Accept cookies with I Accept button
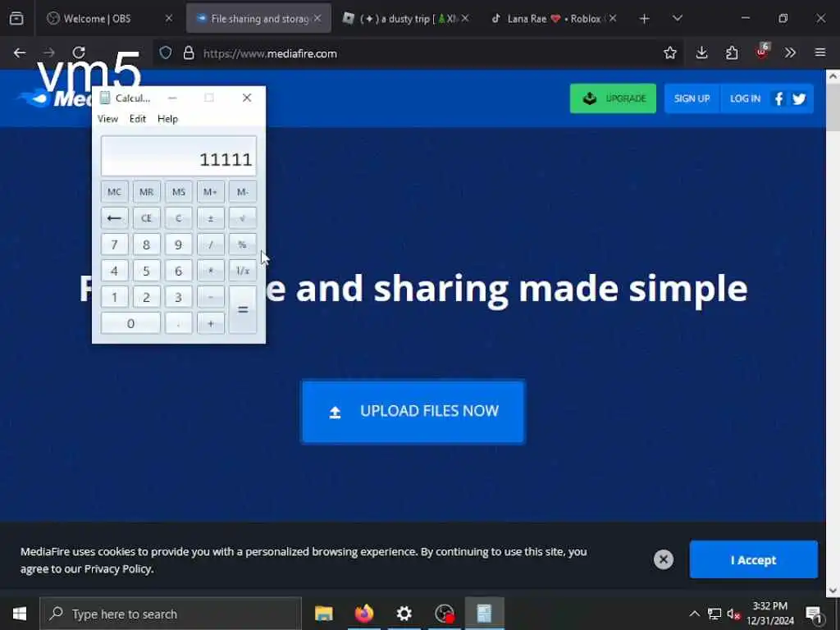This screenshot has height=630, width=840. click(x=753, y=559)
